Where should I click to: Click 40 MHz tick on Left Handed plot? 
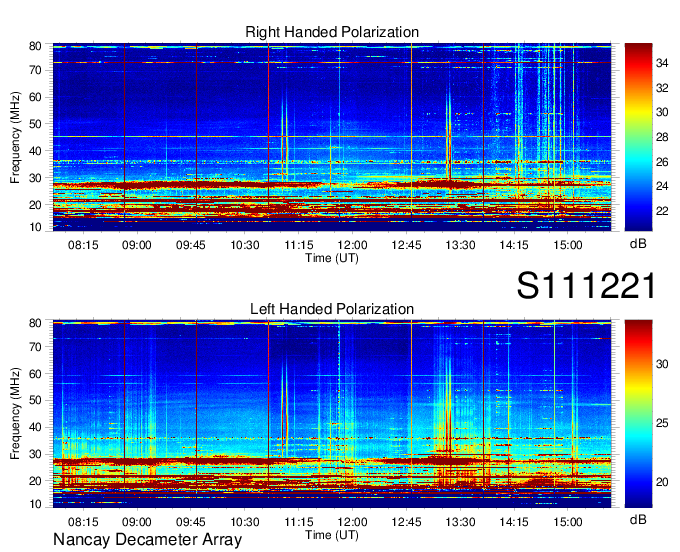[x=35, y=428]
